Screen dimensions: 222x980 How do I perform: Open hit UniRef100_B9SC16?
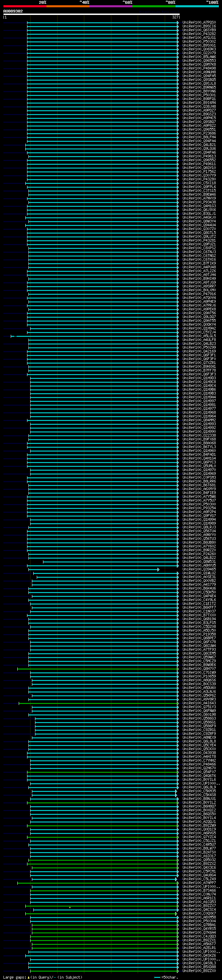pyautogui.click(x=199, y=26)
